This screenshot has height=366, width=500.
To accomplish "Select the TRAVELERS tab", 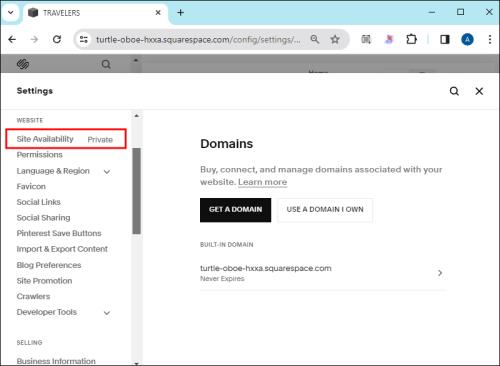I will click(90, 13).
